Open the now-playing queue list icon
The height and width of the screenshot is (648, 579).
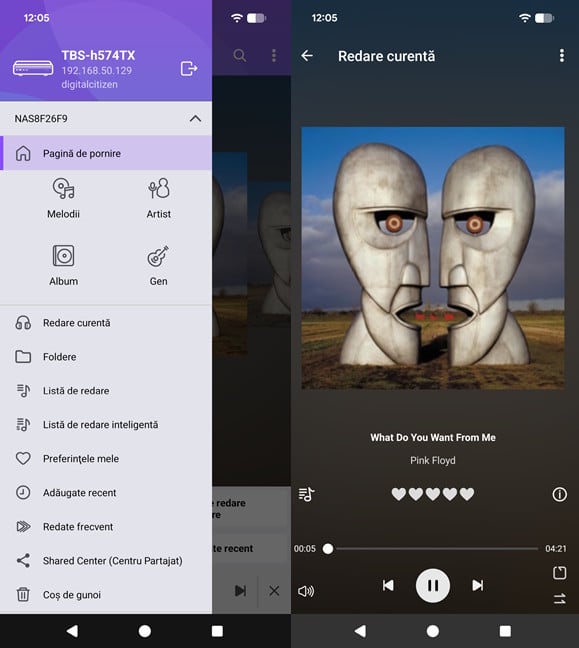306,494
